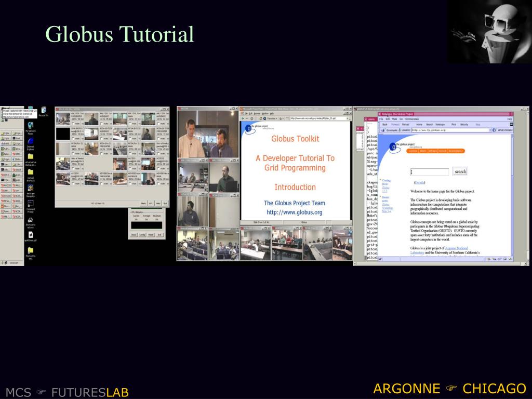
Task: Open the Communicator menu in Netscape
Action: coord(412,119)
